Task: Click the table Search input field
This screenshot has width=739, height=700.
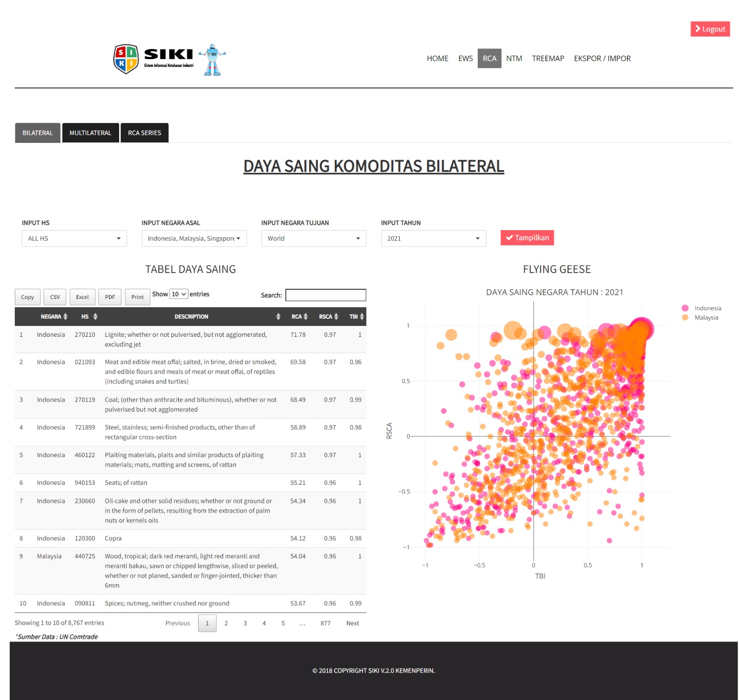Action: pos(326,295)
